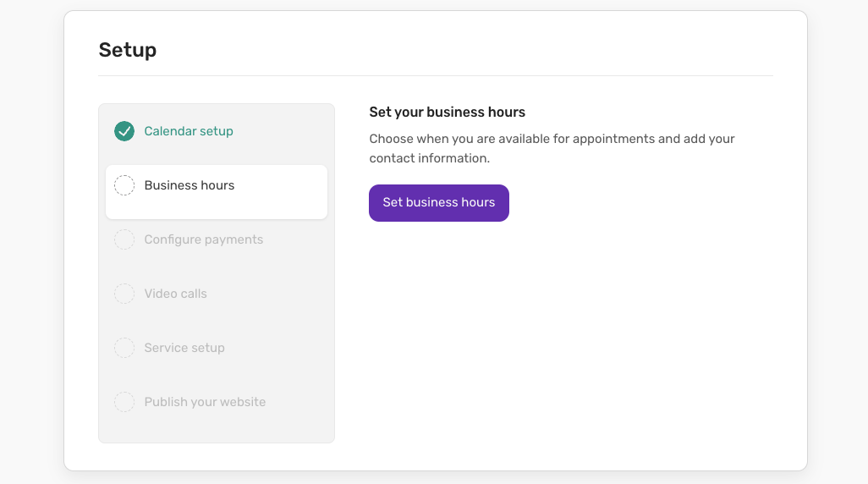The height and width of the screenshot is (484, 868).
Task: Go to Configure payments step
Action: (x=203, y=239)
